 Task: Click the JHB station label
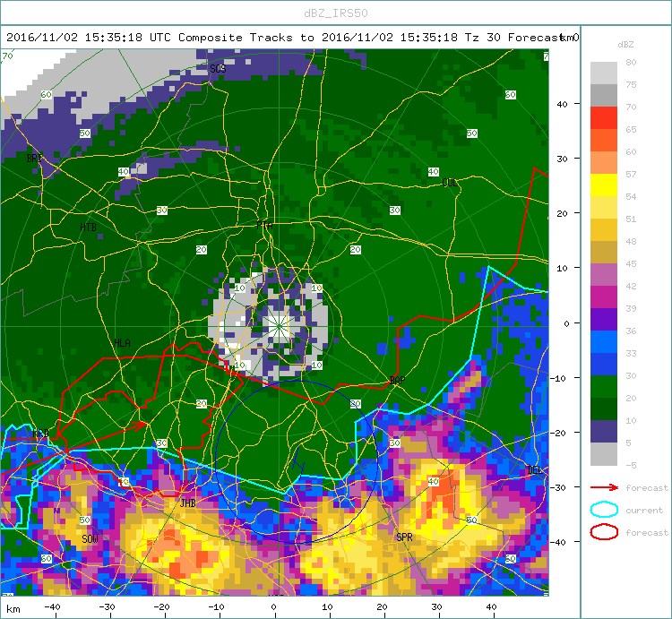click(x=188, y=503)
